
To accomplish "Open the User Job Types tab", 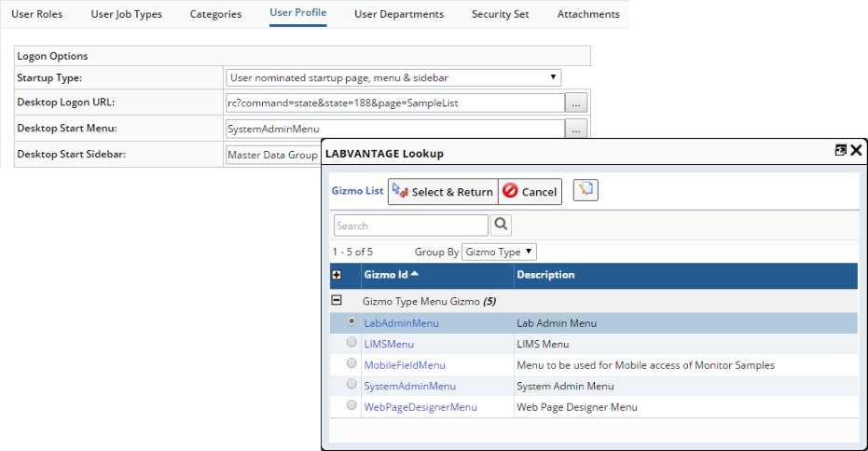I will [x=126, y=14].
